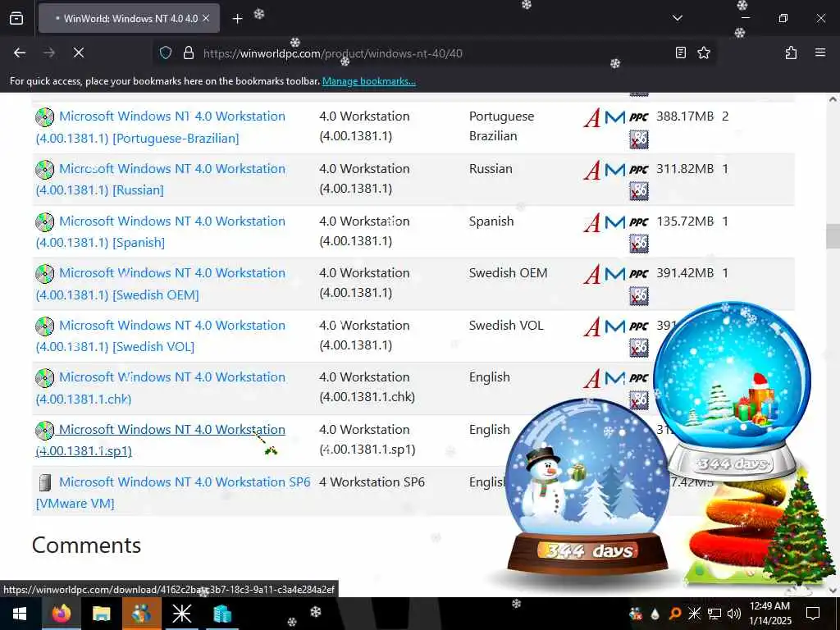Open NT 4.0 Workstation Portuguese-Brazilian download link
840x630 pixels.
(x=161, y=127)
